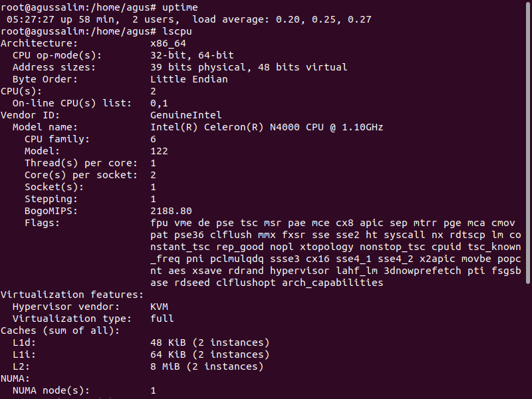This screenshot has height=399, width=532.
Task: Click the 'Virtualization features:' heading
Action: pos(72,295)
